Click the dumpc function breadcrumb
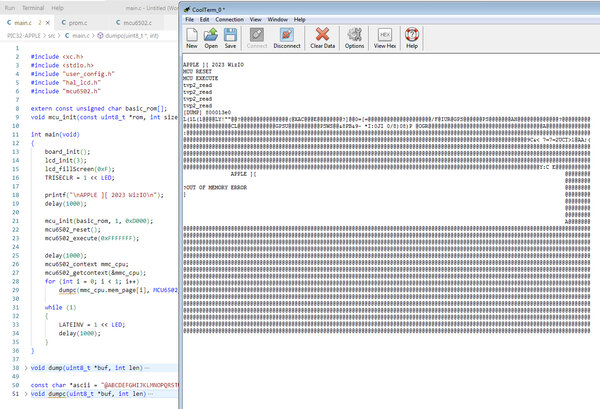 click(x=132, y=36)
